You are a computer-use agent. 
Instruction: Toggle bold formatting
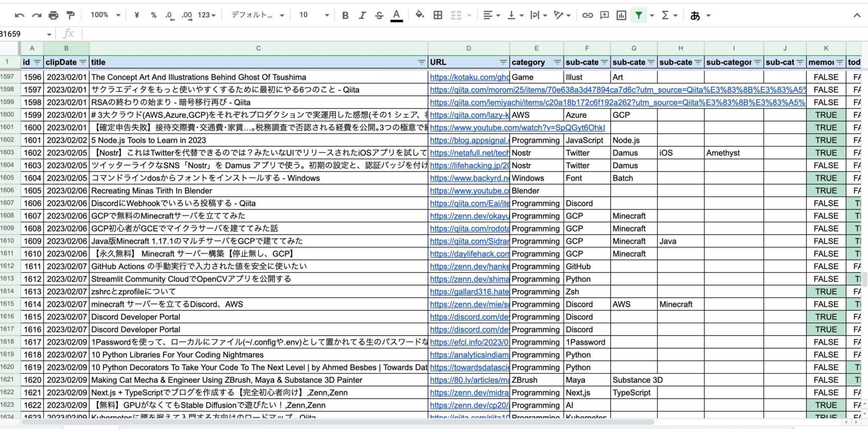click(x=345, y=15)
